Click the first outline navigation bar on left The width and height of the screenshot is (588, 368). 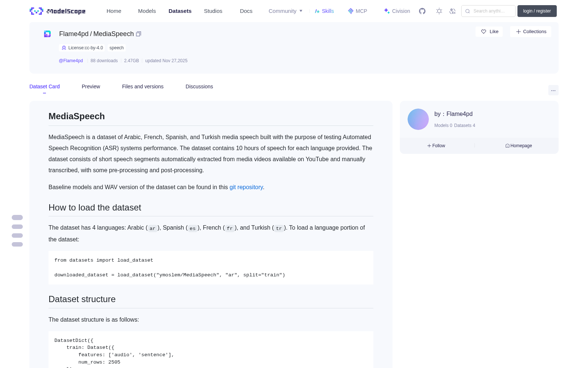[x=17, y=217]
